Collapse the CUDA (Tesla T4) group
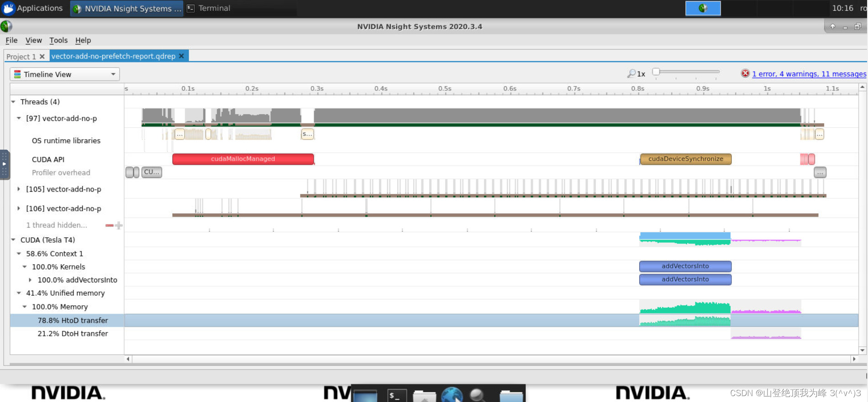The image size is (868, 402). pos(13,240)
